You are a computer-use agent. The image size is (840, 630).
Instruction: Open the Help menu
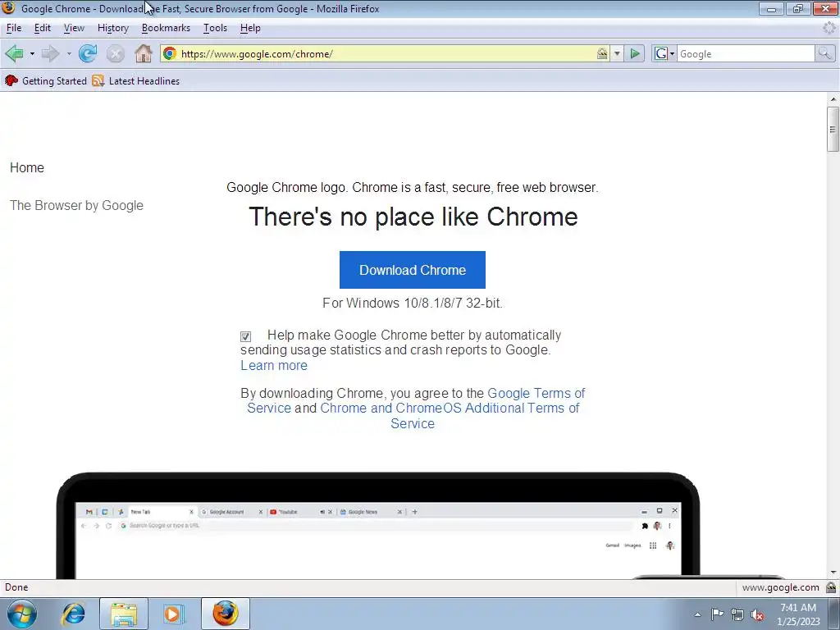point(250,28)
